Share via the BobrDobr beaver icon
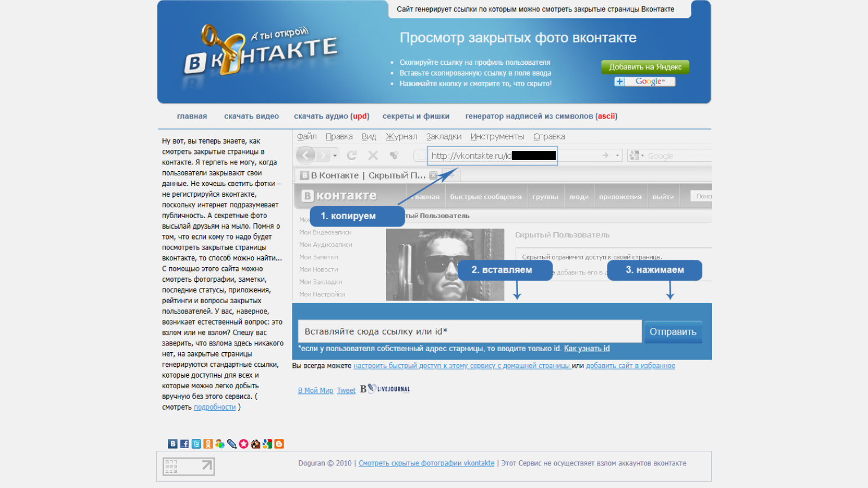 (x=255, y=444)
